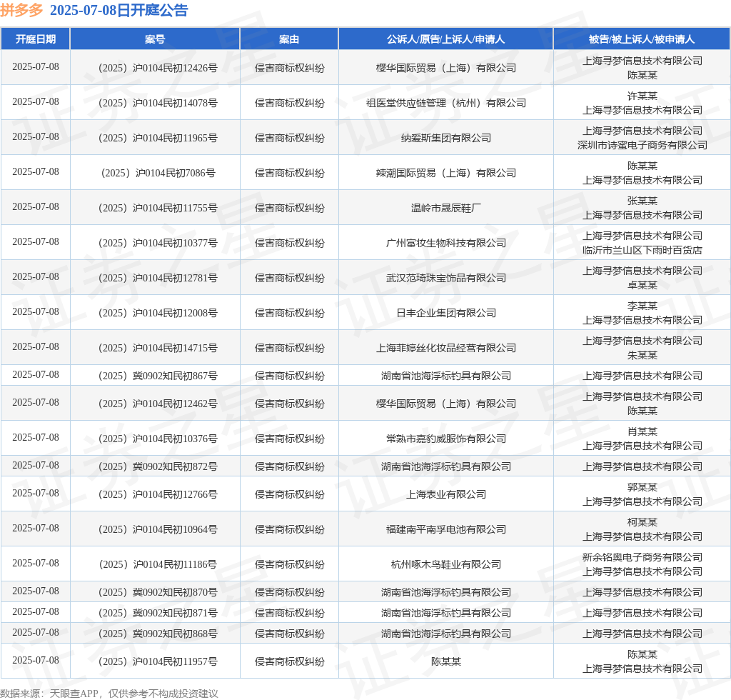Click defendant 肖某某
The width and height of the screenshot is (731, 700).
(642, 432)
